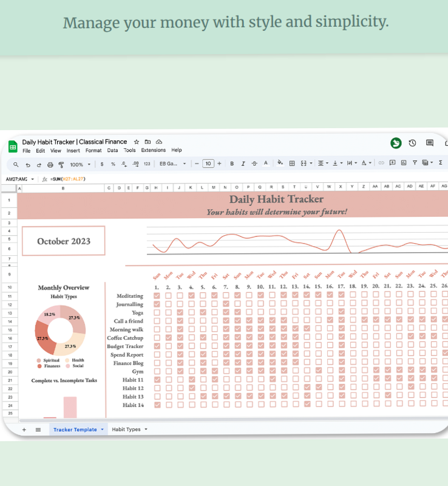Open the merge cells dropdown
Screen dimensions: 448x486
(306, 163)
